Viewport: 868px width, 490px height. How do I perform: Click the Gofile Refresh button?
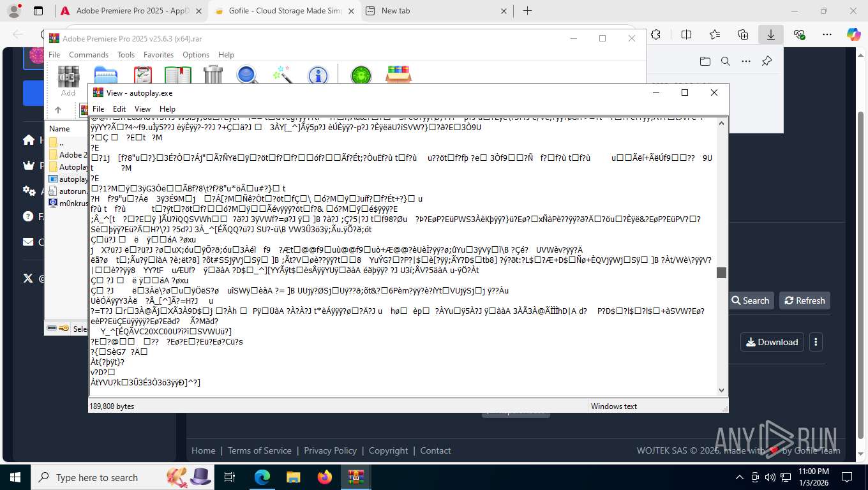[804, 301]
